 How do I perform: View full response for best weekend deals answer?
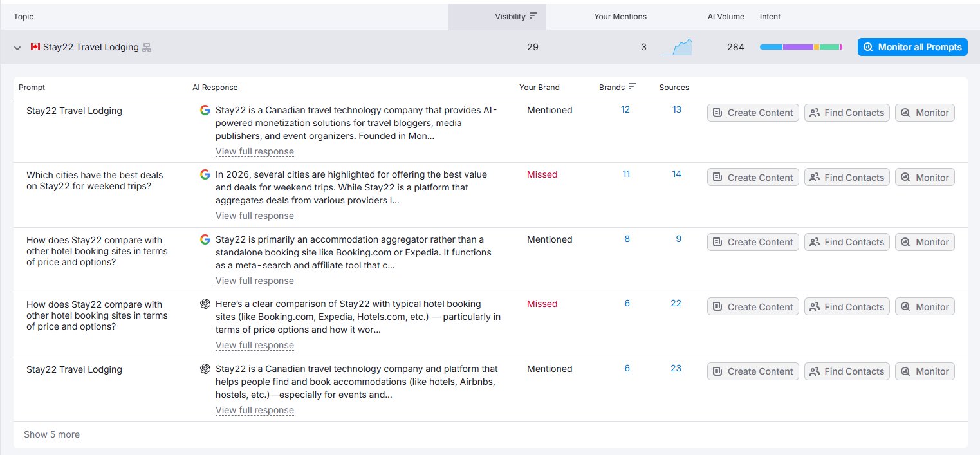pyautogui.click(x=255, y=216)
